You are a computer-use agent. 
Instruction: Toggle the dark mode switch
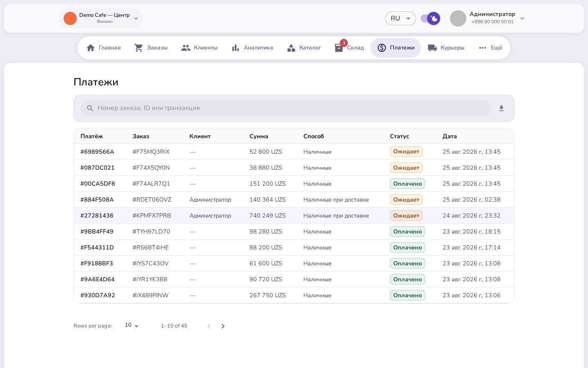[430, 18]
